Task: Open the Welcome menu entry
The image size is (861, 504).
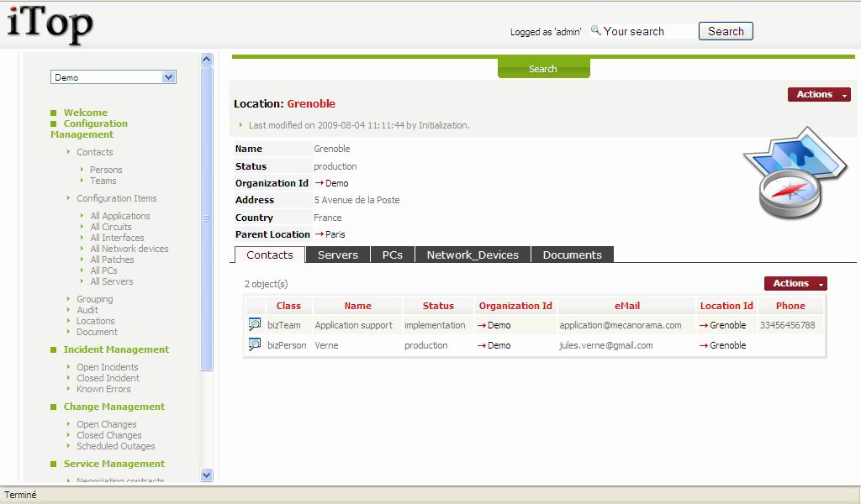Action: (86, 113)
